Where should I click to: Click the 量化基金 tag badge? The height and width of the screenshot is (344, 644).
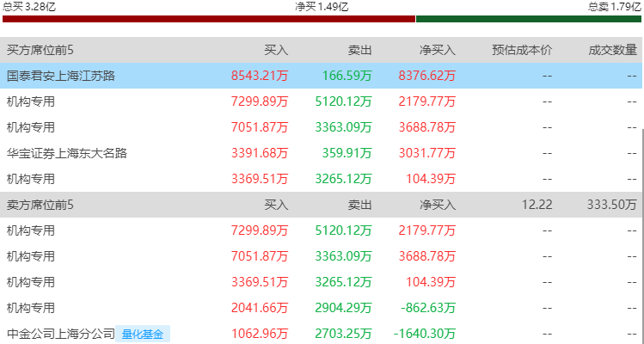coord(143,334)
